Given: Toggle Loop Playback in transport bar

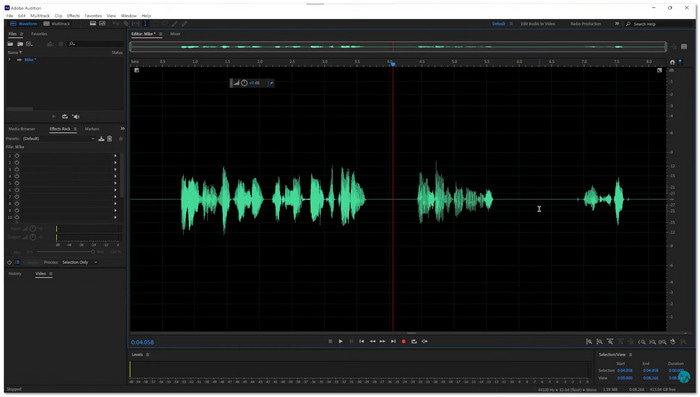Looking at the screenshot, I should tap(414, 341).
